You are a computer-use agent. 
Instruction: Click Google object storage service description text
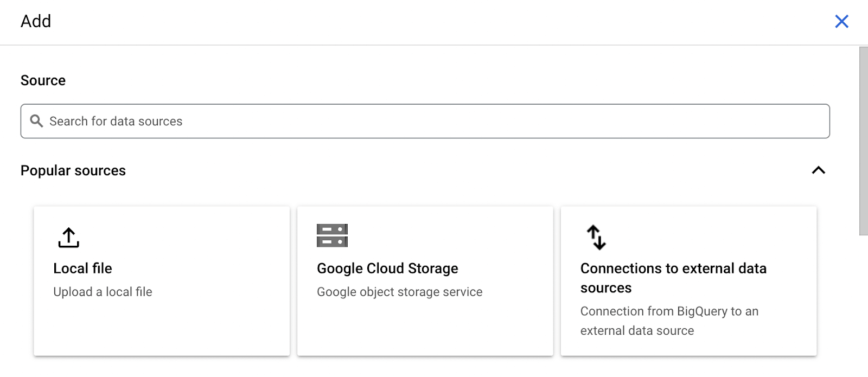399,292
